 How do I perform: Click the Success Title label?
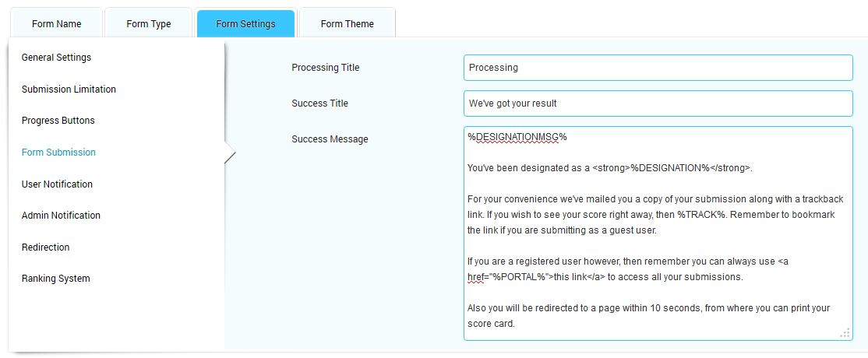point(319,104)
